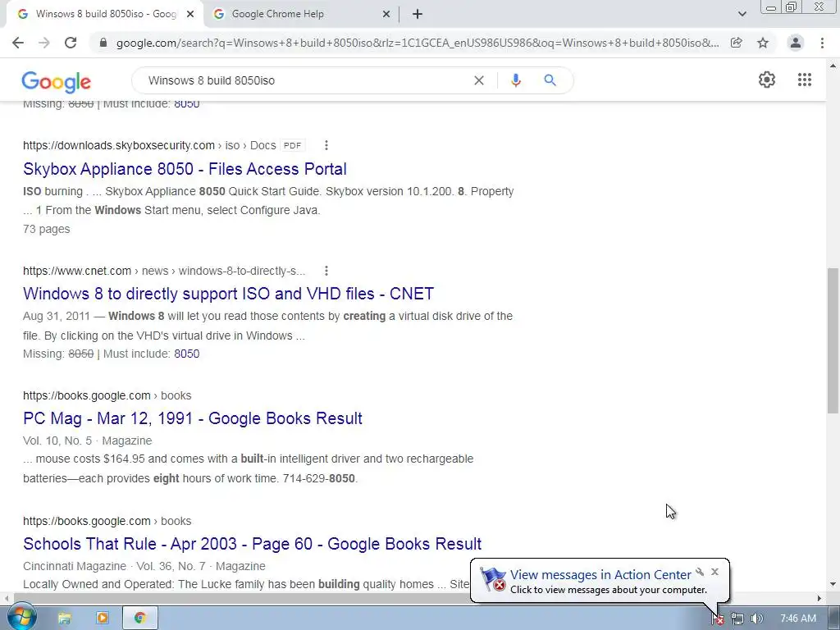The width and height of the screenshot is (840, 630).
Task: Open Google quick settings gear
Action: click(767, 80)
